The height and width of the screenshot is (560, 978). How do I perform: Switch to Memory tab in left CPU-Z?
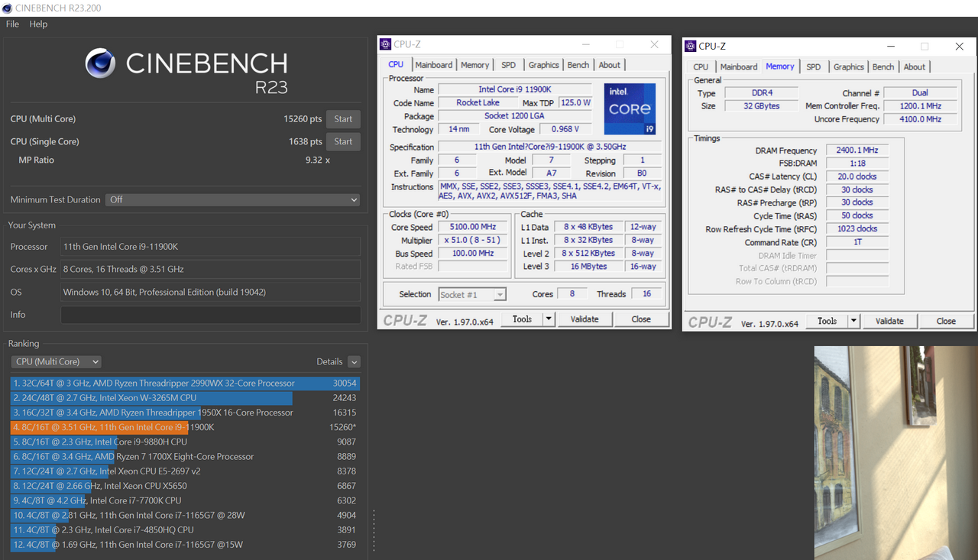tap(474, 65)
